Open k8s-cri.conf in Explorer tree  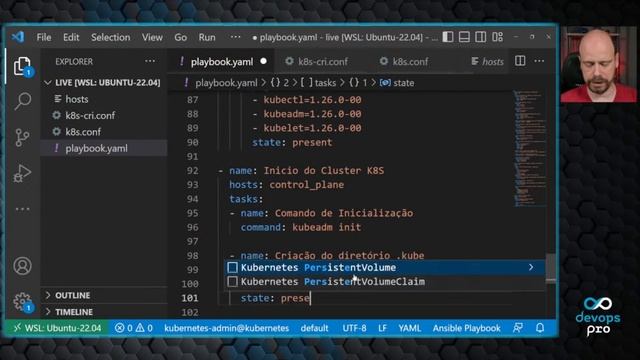click(x=104, y=116)
